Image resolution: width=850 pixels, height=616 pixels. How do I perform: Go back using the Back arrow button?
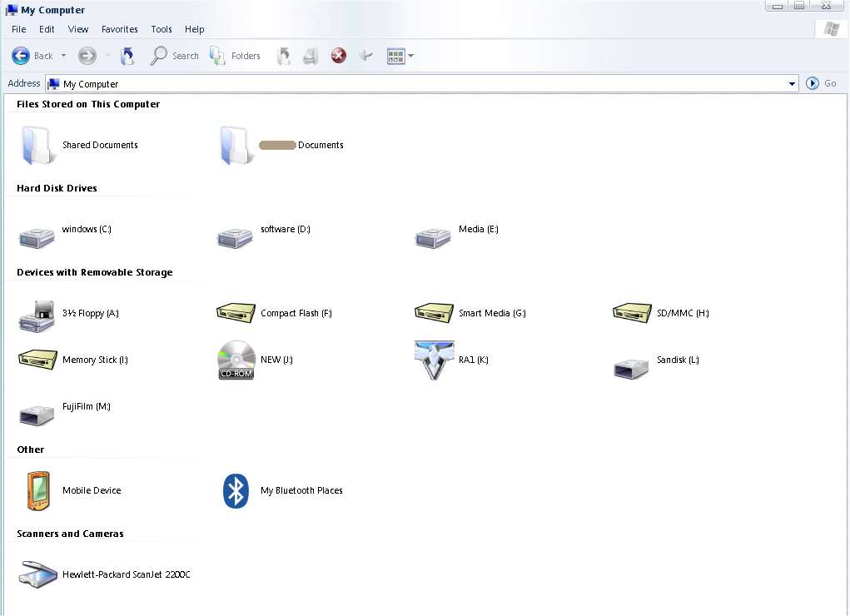pos(21,55)
